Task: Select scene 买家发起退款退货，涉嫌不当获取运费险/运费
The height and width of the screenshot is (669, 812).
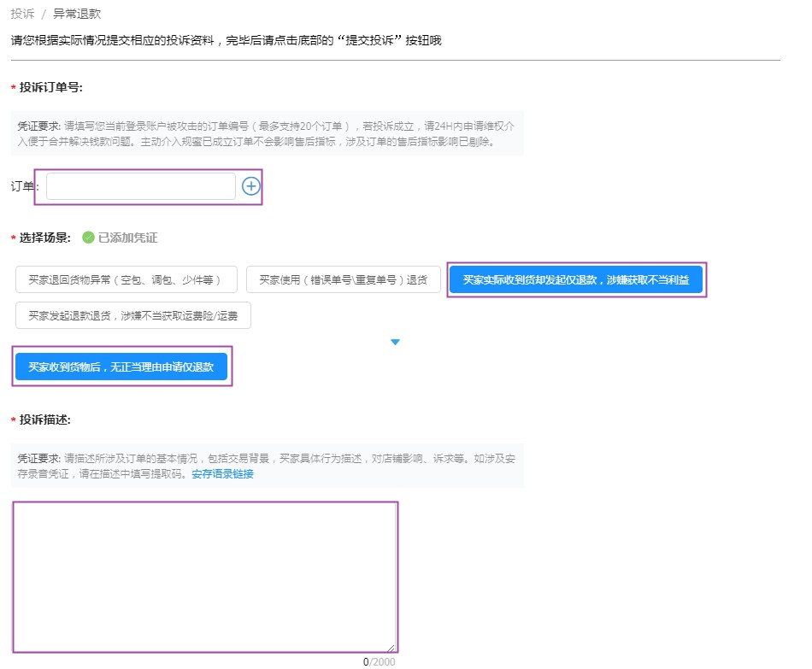Action: pyautogui.click(x=133, y=315)
